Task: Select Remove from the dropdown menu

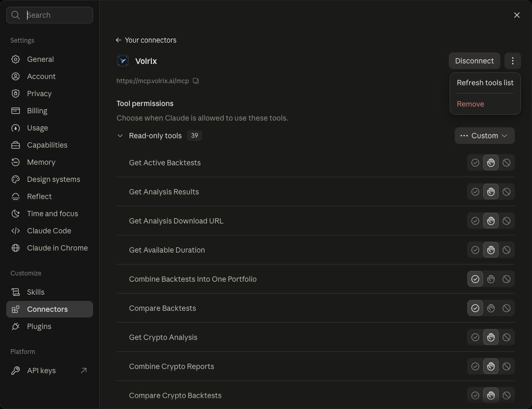Action: (485, 104)
